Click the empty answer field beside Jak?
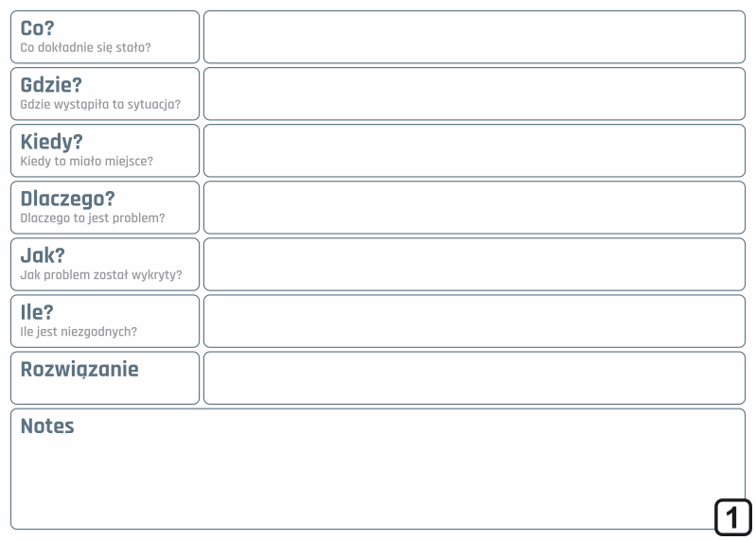Image resolution: width=756 pixels, height=540 pixels. (x=474, y=265)
